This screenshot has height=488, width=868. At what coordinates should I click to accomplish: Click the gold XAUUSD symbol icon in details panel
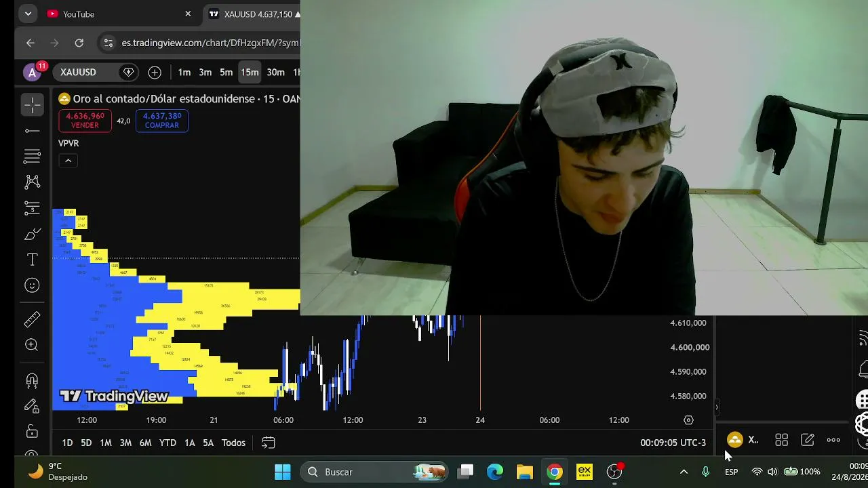pyautogui.click(x=735, y=440)
